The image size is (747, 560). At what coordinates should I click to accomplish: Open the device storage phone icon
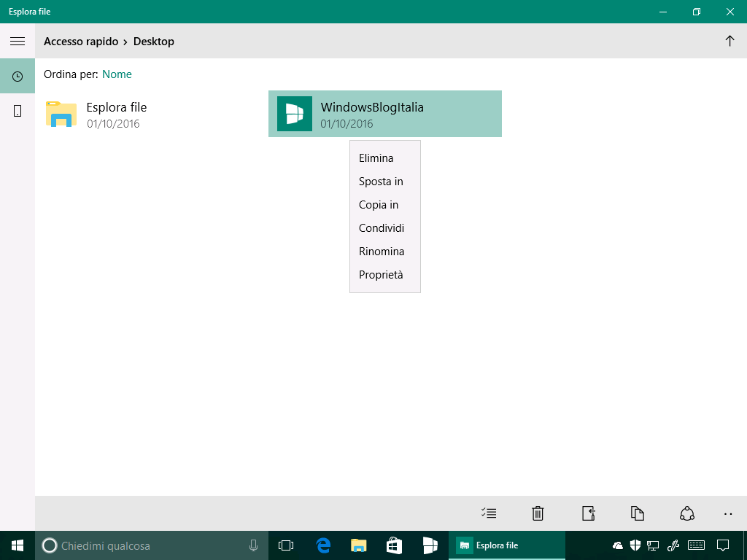[x=18, y=111]
